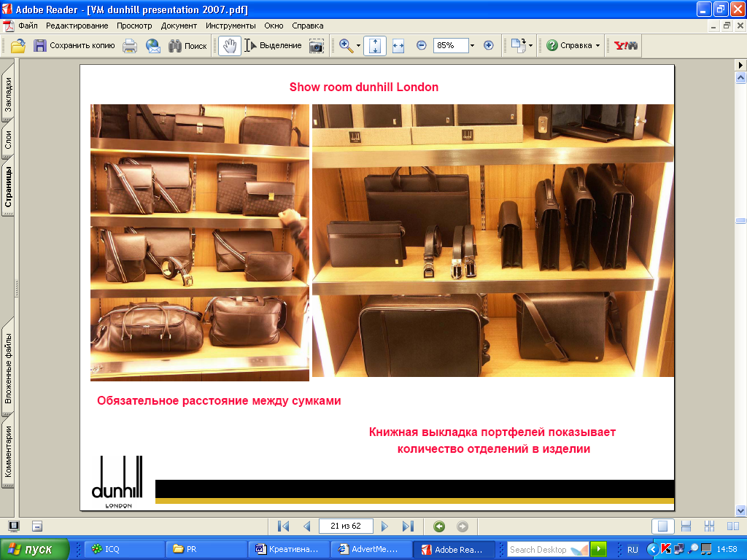The image size is (747, 560).
Task: Switch to ICQ in taskbar
Action: point(125,549)
